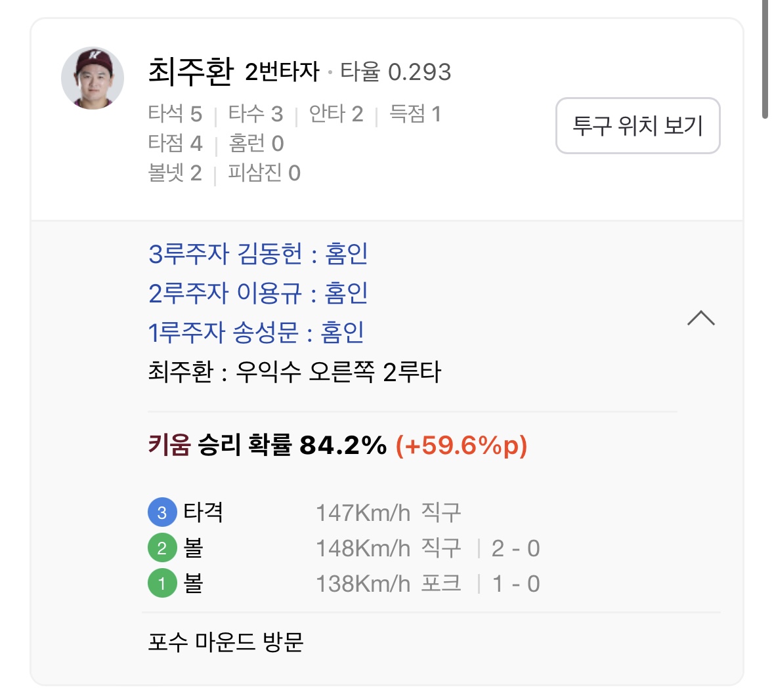The image size is (774, 700).
Task: Select the 2루주자 이용규 홈인 line
Action: (258, 293)
